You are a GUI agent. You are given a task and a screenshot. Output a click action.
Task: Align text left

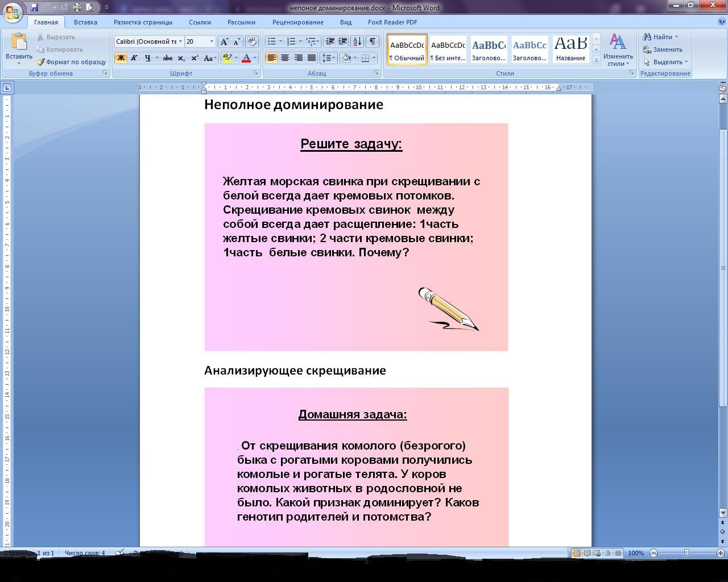tap(271, 58)
